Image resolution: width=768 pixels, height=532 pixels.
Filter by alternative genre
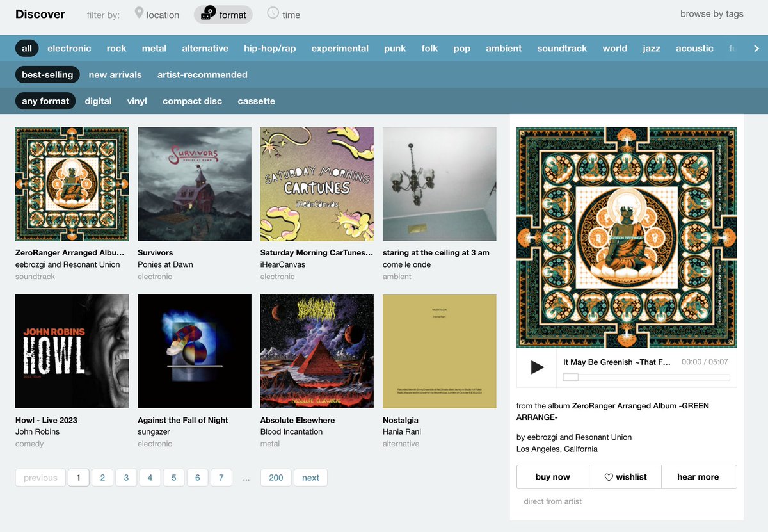pos(205,48)
